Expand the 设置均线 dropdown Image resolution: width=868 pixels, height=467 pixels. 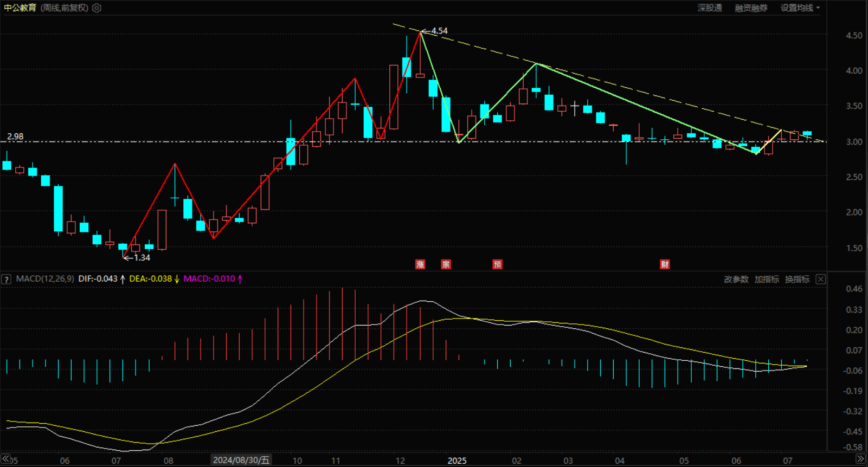pos(800,8)
